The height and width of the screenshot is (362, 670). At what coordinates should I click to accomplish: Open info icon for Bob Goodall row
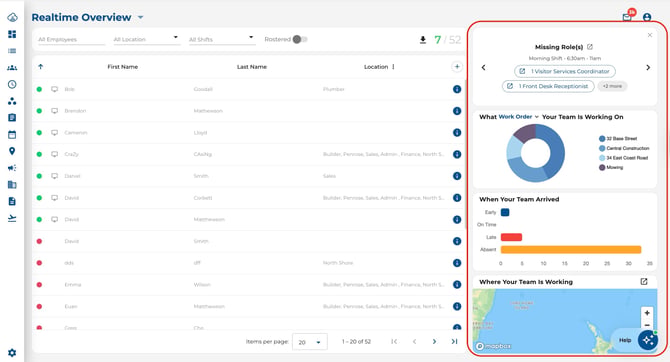click(x=457, y=89)
